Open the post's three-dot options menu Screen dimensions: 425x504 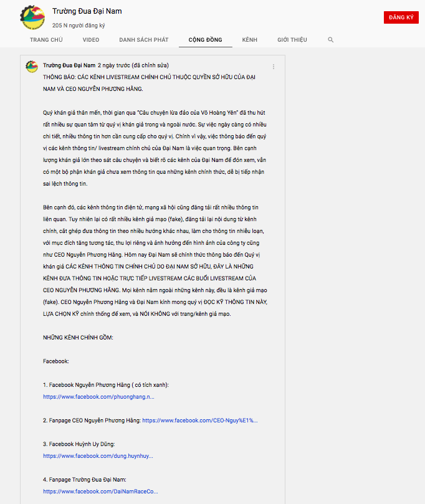tap(274, 67)
